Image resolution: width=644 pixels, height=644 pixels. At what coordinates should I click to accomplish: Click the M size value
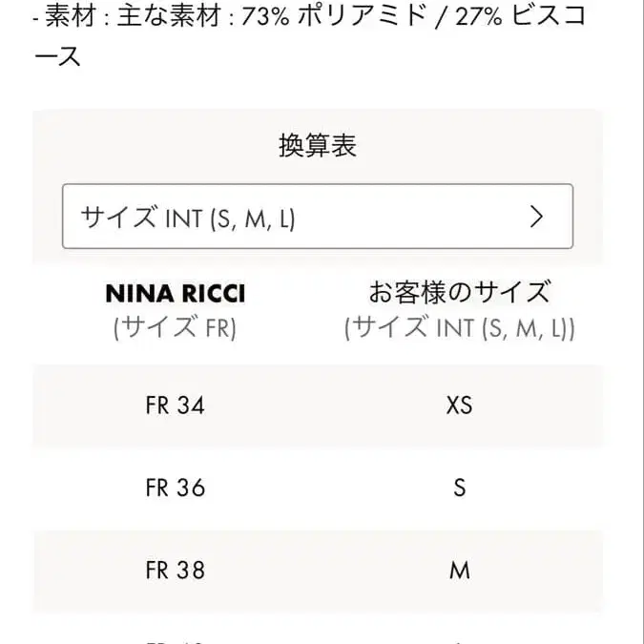click(x=460, y=571)
